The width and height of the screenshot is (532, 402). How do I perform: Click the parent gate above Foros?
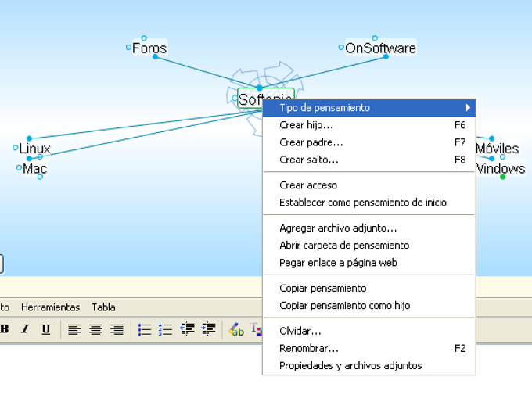(144, 38)
